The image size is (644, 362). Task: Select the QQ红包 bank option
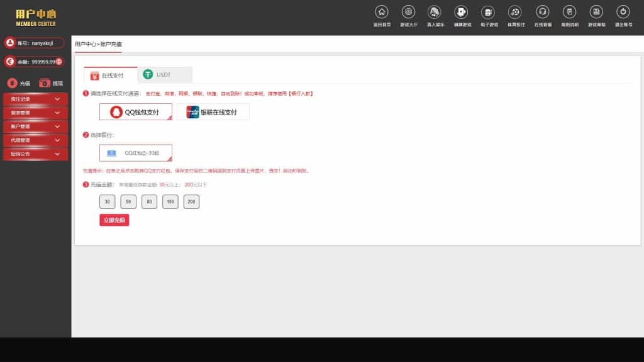(x=136, y=153)
